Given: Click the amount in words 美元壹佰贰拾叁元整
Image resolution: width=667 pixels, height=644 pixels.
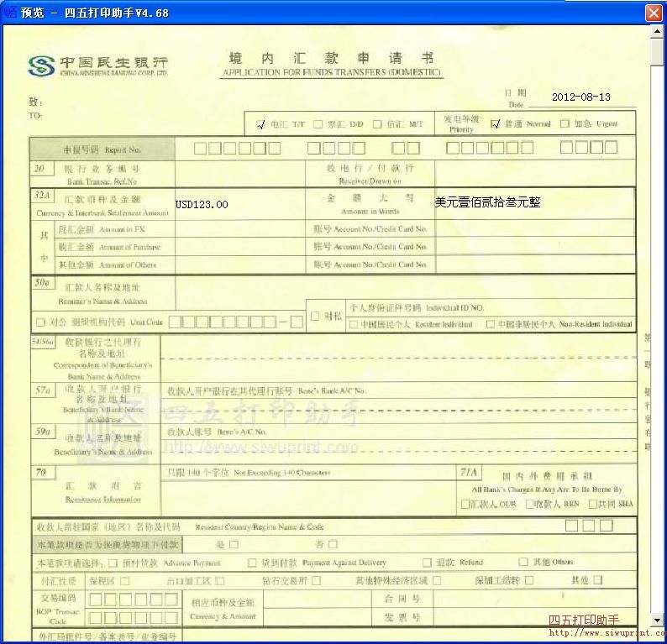Looking at the screenshot, I should (487, 202).
